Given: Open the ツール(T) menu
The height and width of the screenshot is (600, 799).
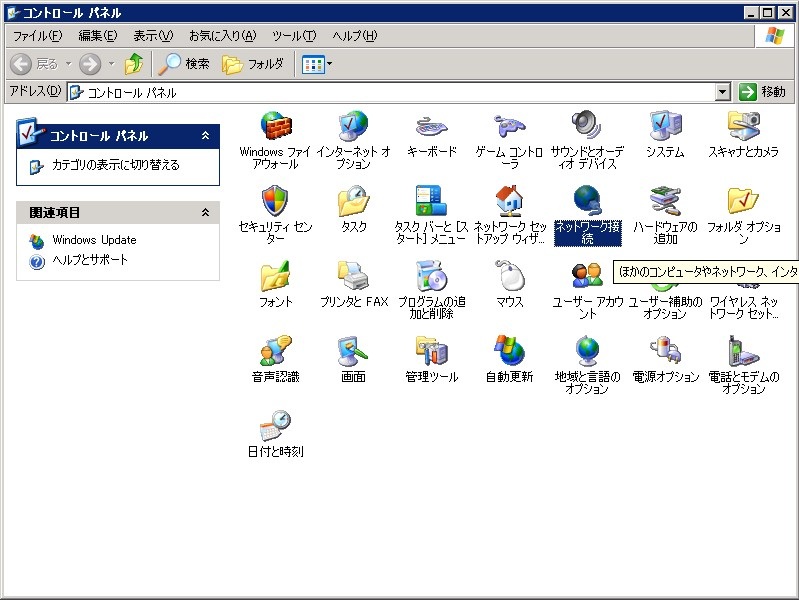Looking at the screenshot, I should (294, 36).
